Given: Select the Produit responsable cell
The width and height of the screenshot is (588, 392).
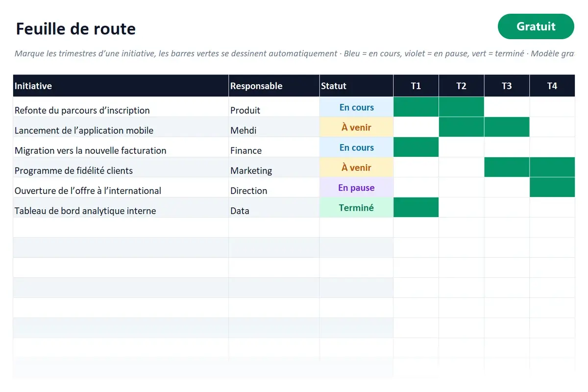Looking at the screenshot, I should click(274, 107).
